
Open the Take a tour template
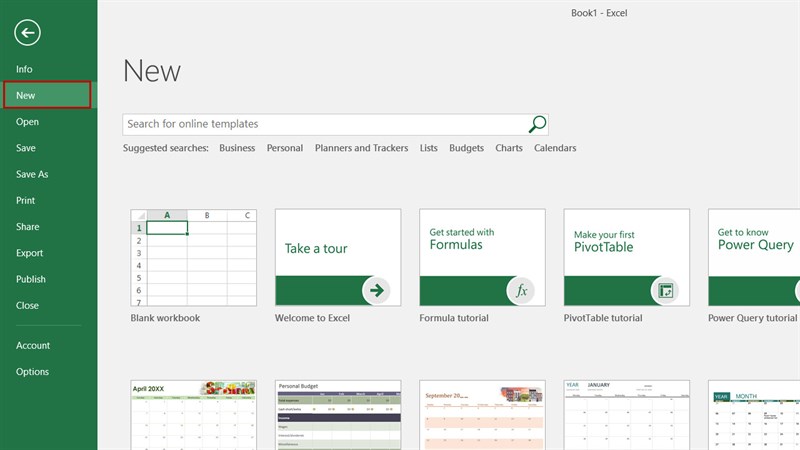338,258
